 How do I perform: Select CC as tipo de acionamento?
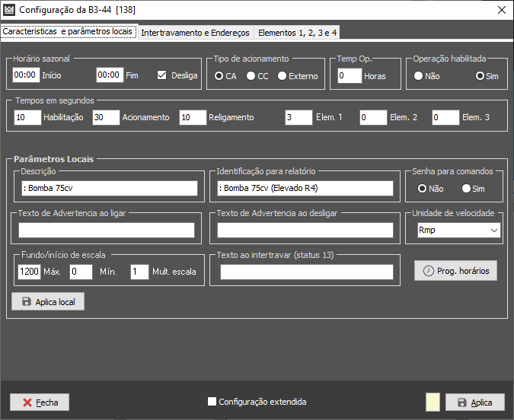(251, 76)
